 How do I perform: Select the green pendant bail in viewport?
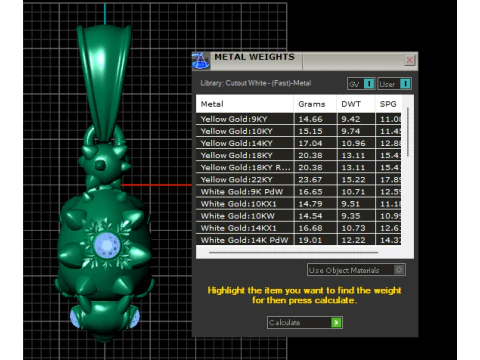point(104,83)
